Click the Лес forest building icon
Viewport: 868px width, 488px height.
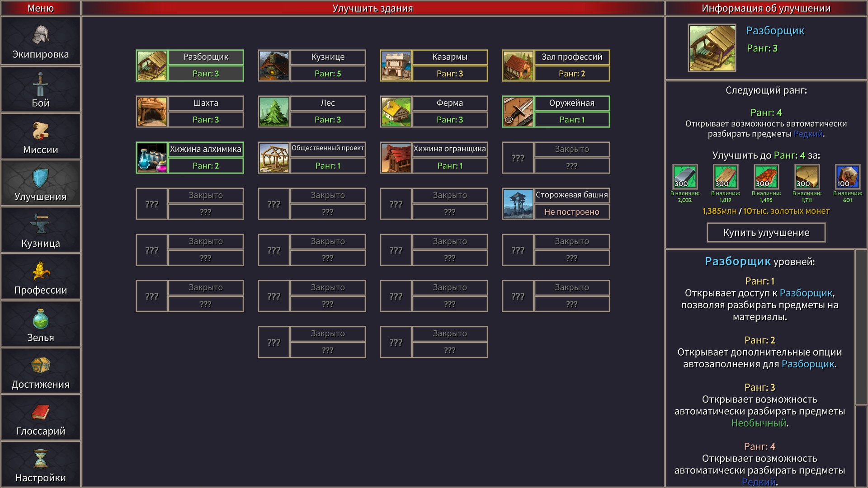[x=274, y=112]
